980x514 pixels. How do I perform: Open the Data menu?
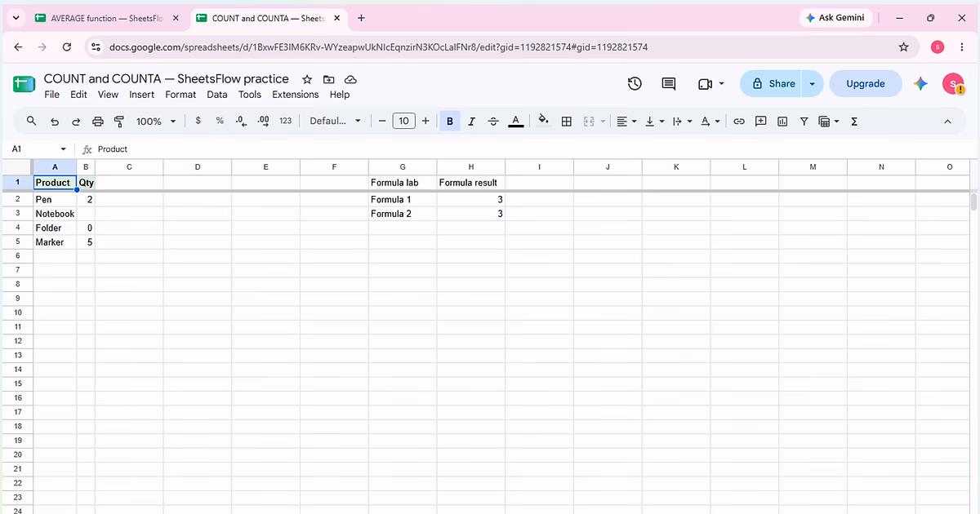click(217, 95)
